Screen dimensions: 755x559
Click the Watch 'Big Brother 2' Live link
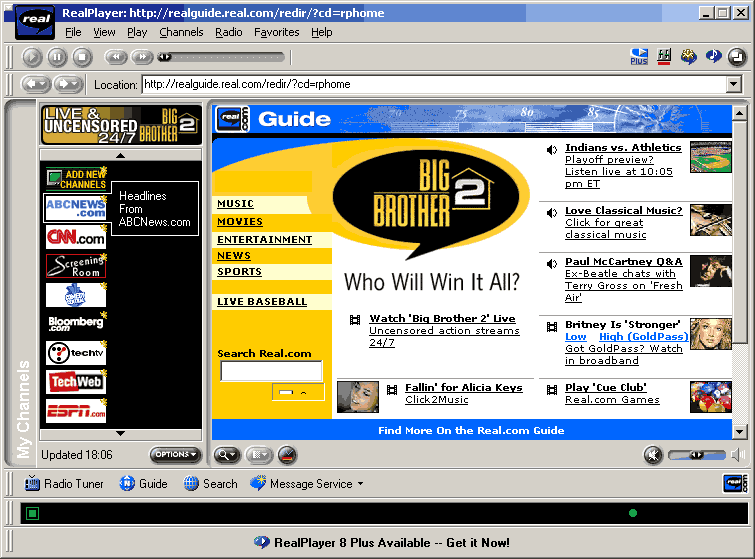442,319
